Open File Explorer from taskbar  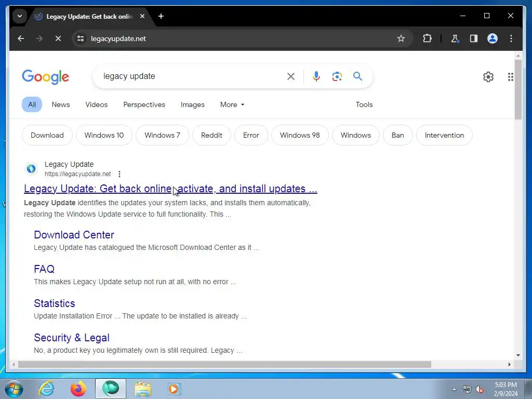143,389
